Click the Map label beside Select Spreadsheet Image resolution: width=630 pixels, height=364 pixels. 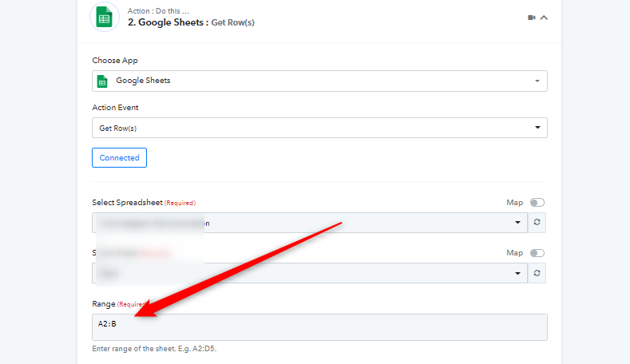tap(514, 203)
